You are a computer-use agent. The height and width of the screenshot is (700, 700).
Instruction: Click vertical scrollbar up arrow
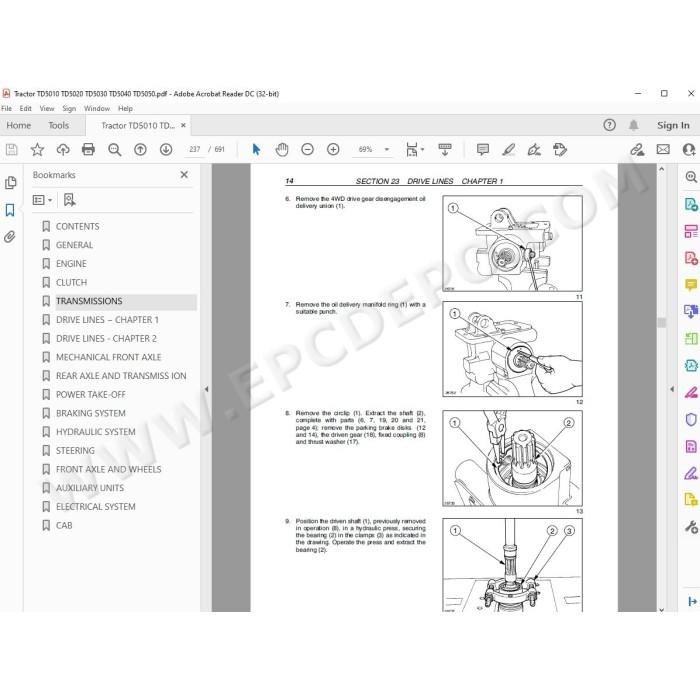tap(662, 169)
